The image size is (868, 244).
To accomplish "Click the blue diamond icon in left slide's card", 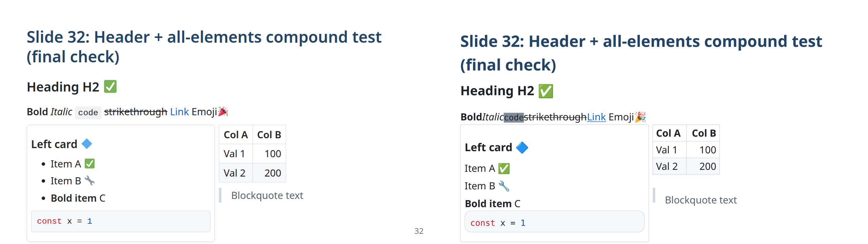I will coord(87,144).
